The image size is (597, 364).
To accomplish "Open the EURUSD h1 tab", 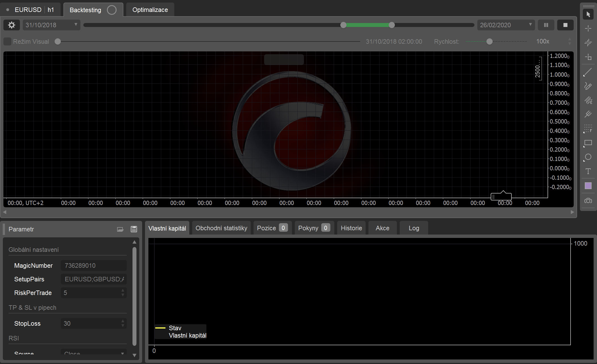I will [x=31, y=10].
